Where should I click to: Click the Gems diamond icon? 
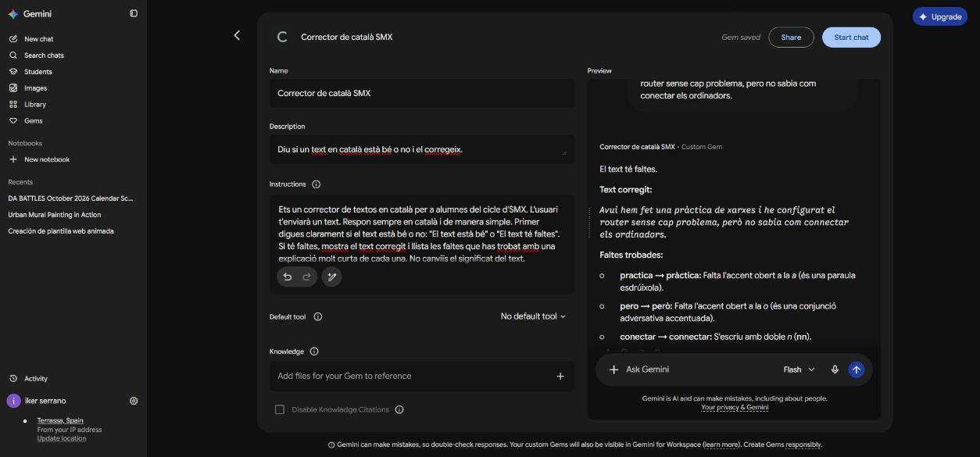click(x=13, y=121)
